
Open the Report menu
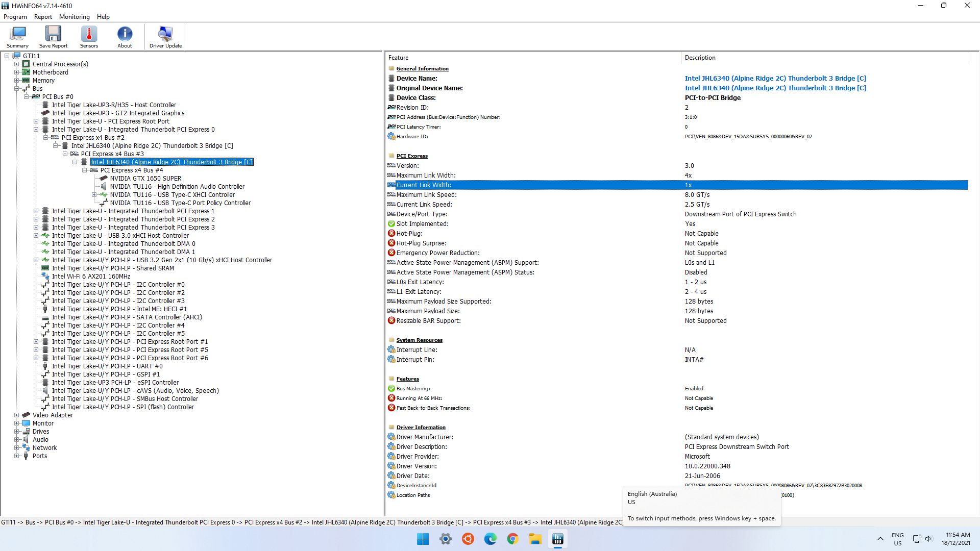point(43,17)
